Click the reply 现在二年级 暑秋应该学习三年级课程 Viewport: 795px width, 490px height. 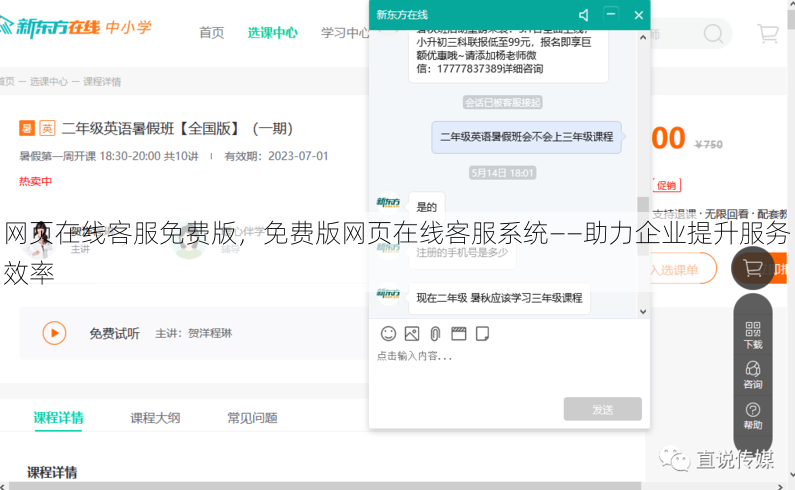499,298
